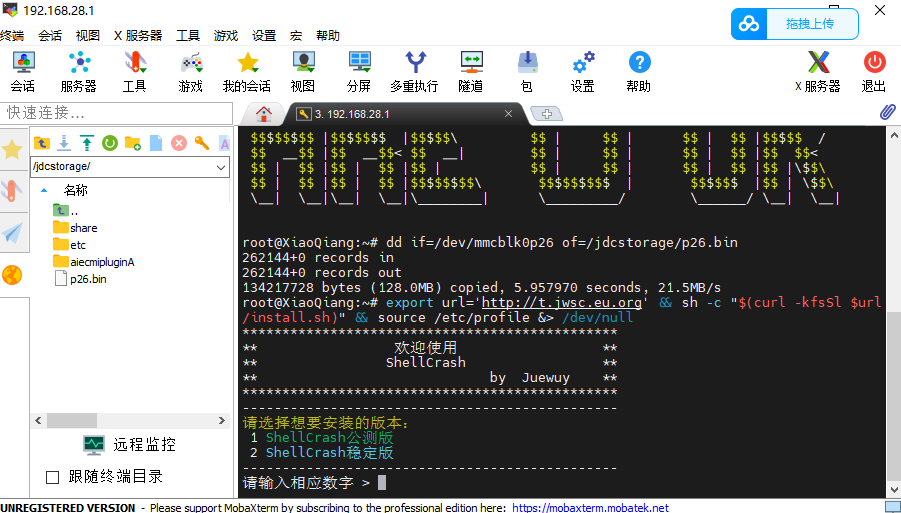
Task: Click the 名称 column sort arrow
Action: point(44,189)
